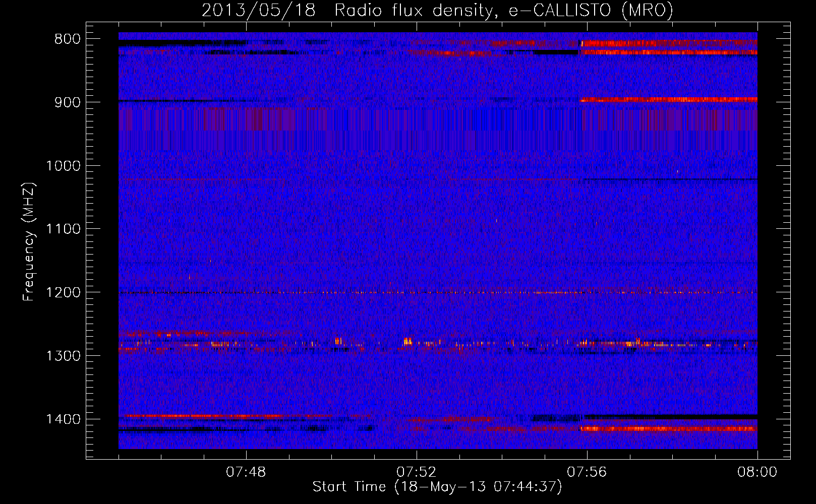Click the plot title "2013/05/18 Radio flux density, e-CALLISTO (MRO)"
816x504 pixels.
437,10
